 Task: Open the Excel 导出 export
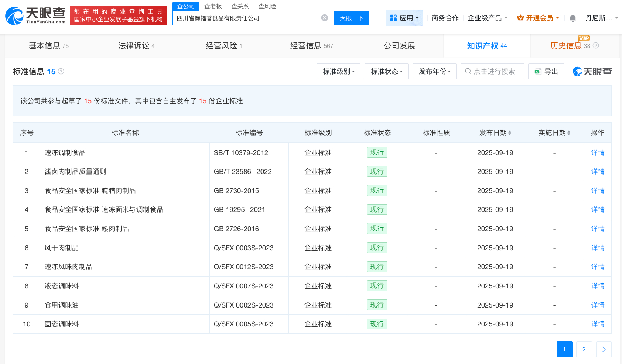coord(546,71)
